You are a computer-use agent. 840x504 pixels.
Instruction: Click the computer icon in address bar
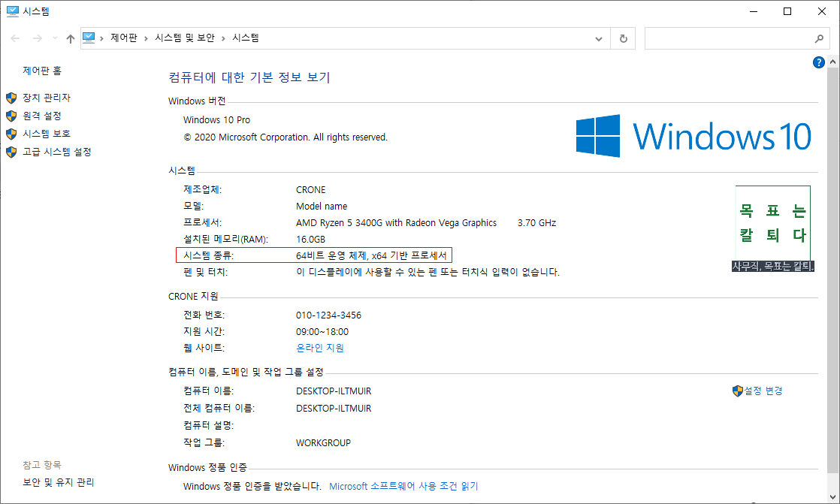pyautogui.click(x=89, y=38)
